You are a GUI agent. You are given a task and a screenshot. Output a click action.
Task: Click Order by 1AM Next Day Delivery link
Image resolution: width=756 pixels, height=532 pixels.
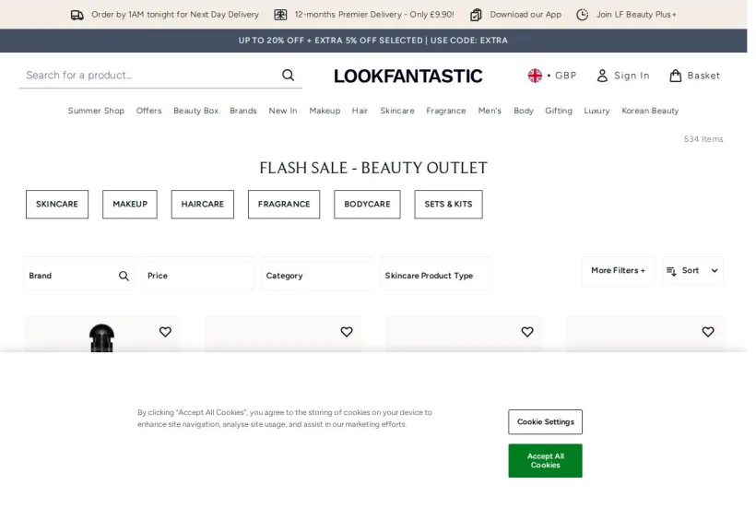(x=175, y=15)
